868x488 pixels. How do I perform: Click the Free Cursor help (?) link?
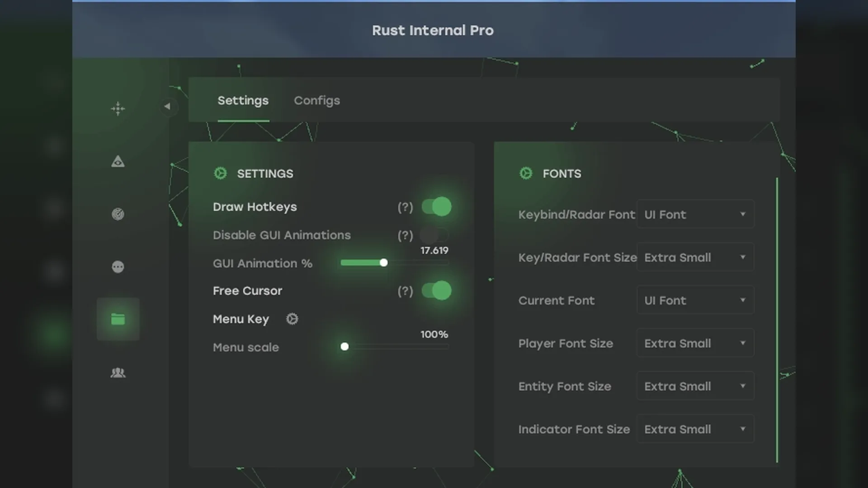coord(405,291)
